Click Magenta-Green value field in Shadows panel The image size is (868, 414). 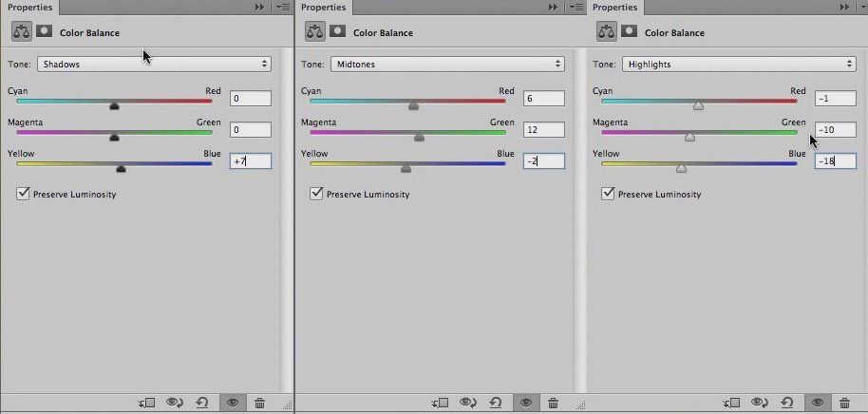tap(251, 130)
